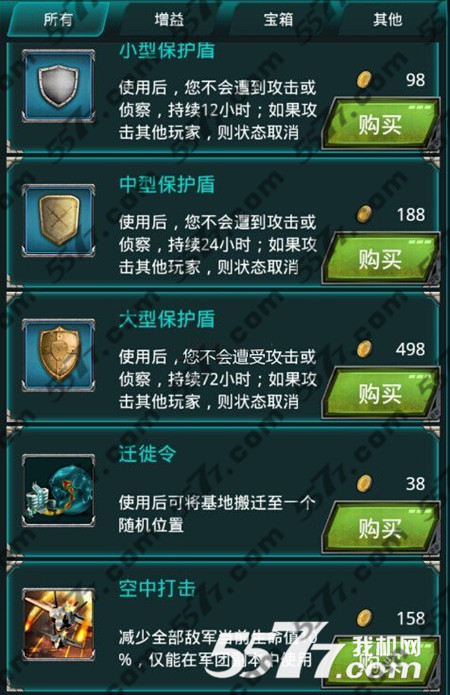Tap the 中型保护盾 gold shield icon
Viewport: 450px width, 695px height.
click(59, 220)
